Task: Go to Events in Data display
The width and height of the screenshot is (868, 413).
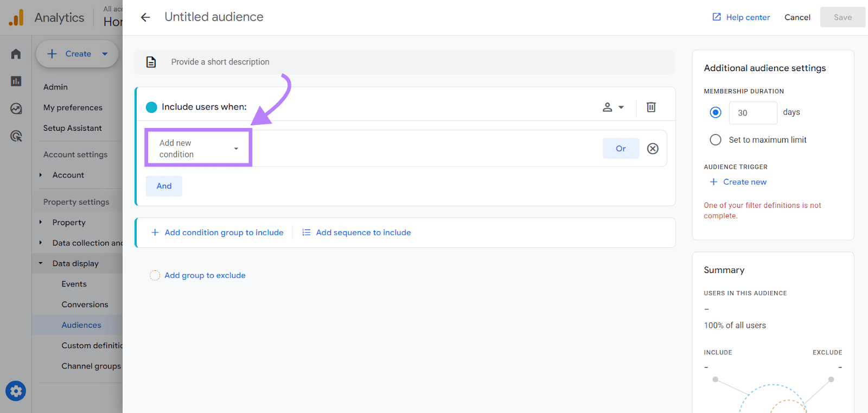Action: tap(74, 284)
